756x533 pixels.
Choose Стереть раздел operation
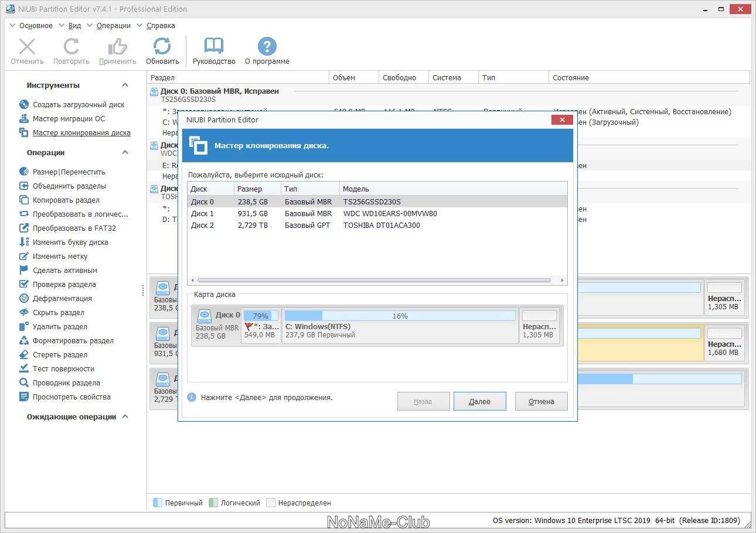pos(60,355)
